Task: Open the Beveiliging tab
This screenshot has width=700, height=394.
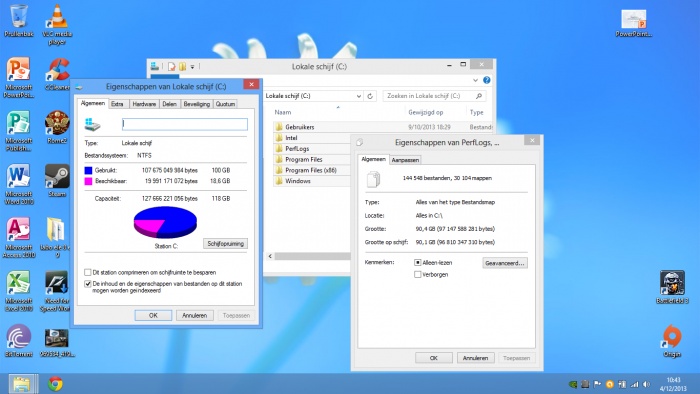Action: tap(196, 104)
